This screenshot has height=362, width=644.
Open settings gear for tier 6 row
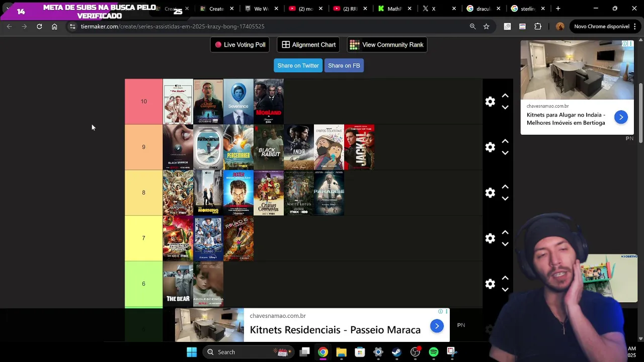tap(490, 284)
